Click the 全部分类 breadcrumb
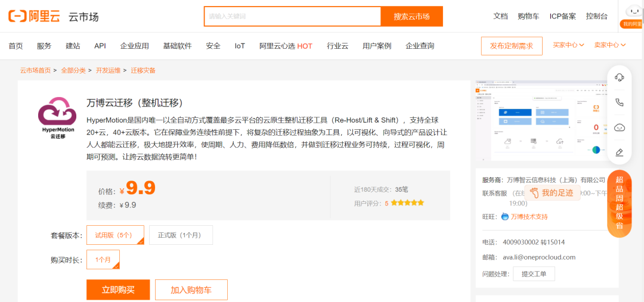Viewport: 644px width, 302px height. pos(73,70)
